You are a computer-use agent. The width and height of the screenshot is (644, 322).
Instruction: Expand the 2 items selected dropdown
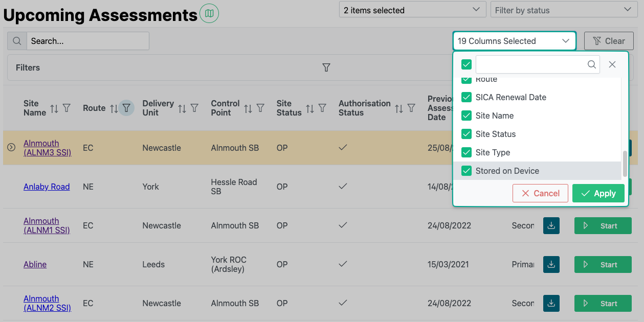(x=412, y=10)
